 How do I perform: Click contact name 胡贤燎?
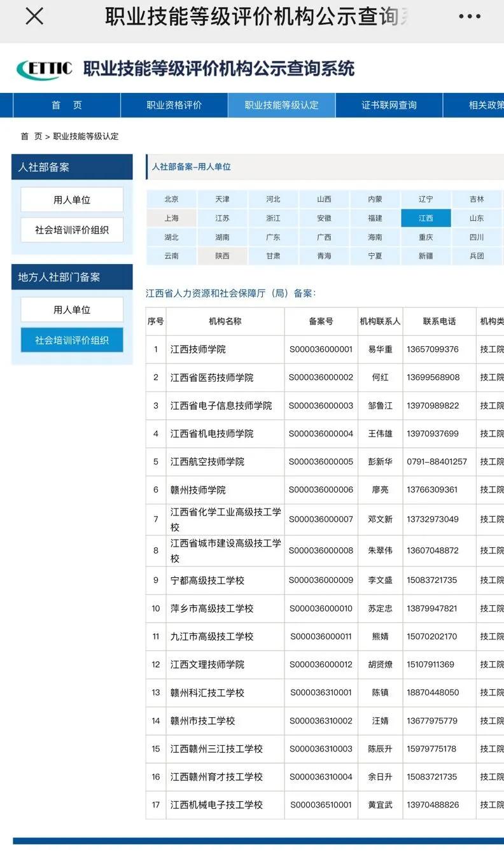tap(381, 664)
